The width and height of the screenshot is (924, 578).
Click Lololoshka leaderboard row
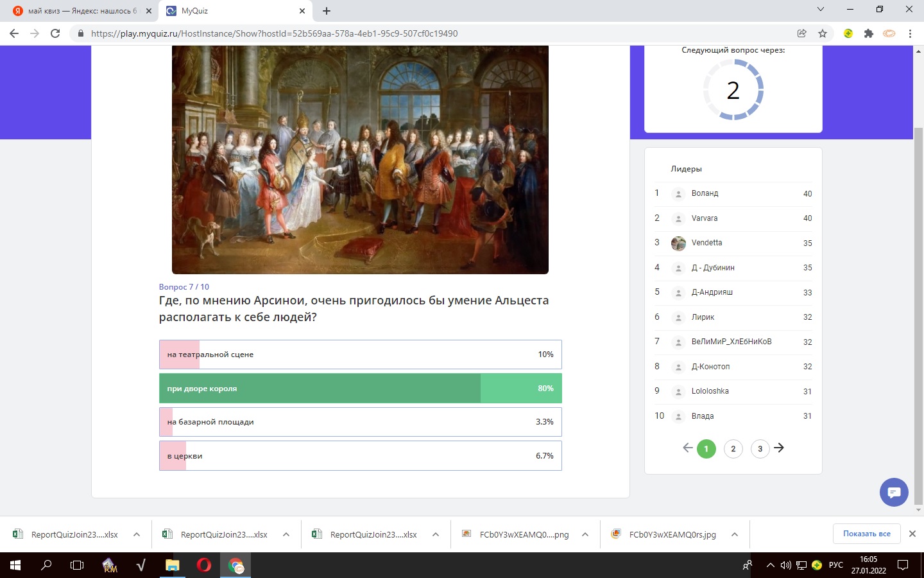coord(733,391)
